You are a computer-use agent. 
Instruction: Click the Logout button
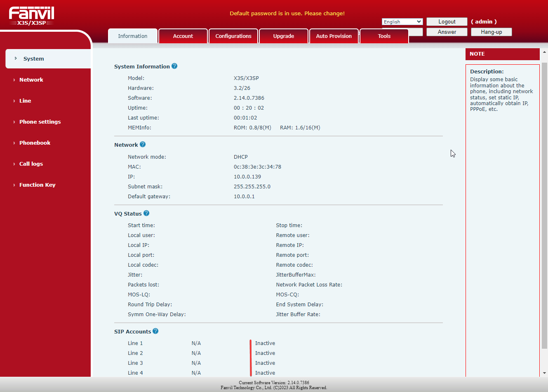tap(447, 21)
